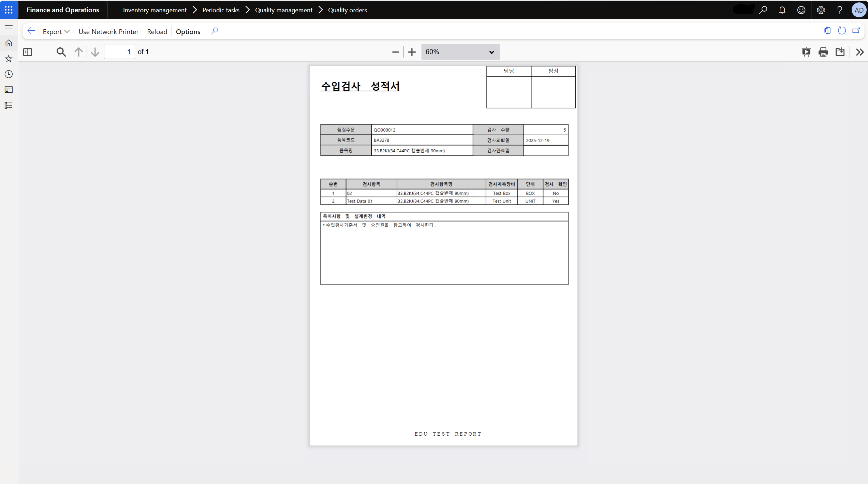Click the Reload button

coord(157,31)
